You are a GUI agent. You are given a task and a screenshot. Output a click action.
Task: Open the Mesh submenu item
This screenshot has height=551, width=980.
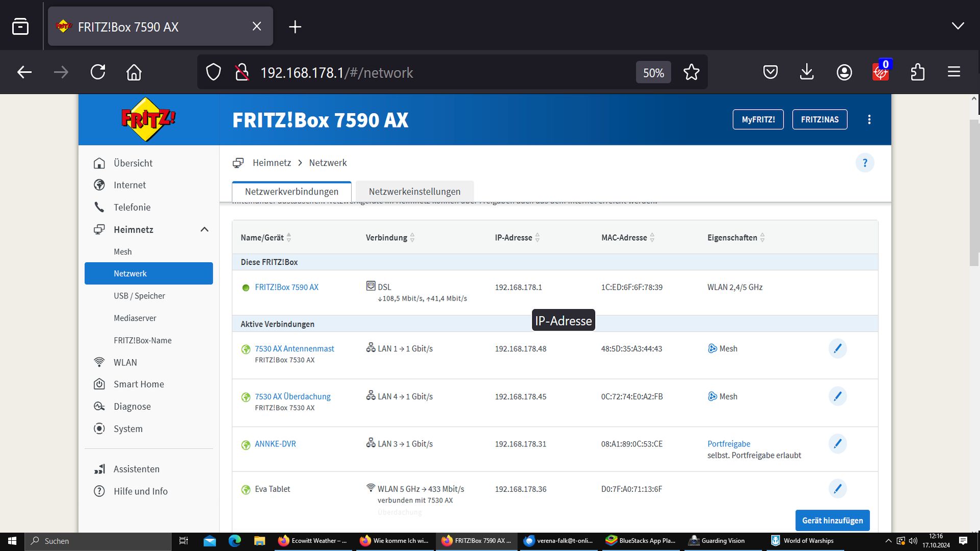click(x=122, y=252)
